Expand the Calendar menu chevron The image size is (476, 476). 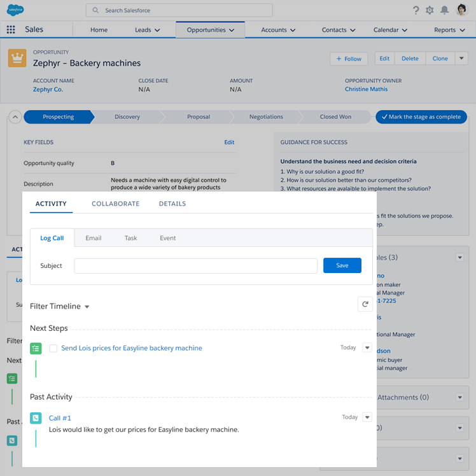[405, 30]
